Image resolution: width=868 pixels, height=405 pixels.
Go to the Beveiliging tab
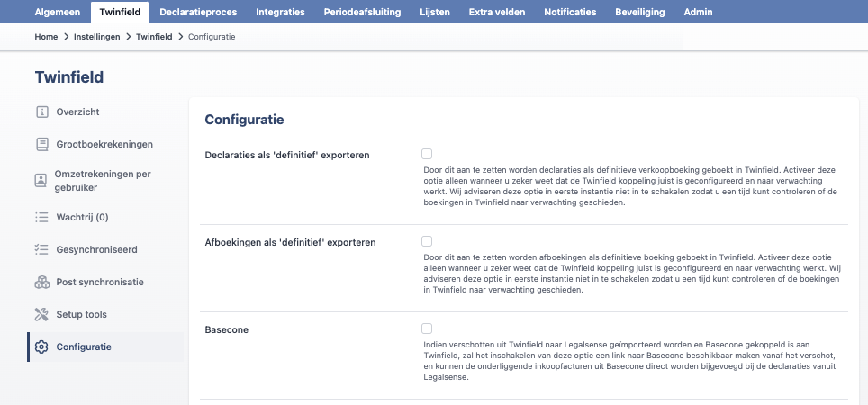tap(640, 12)
